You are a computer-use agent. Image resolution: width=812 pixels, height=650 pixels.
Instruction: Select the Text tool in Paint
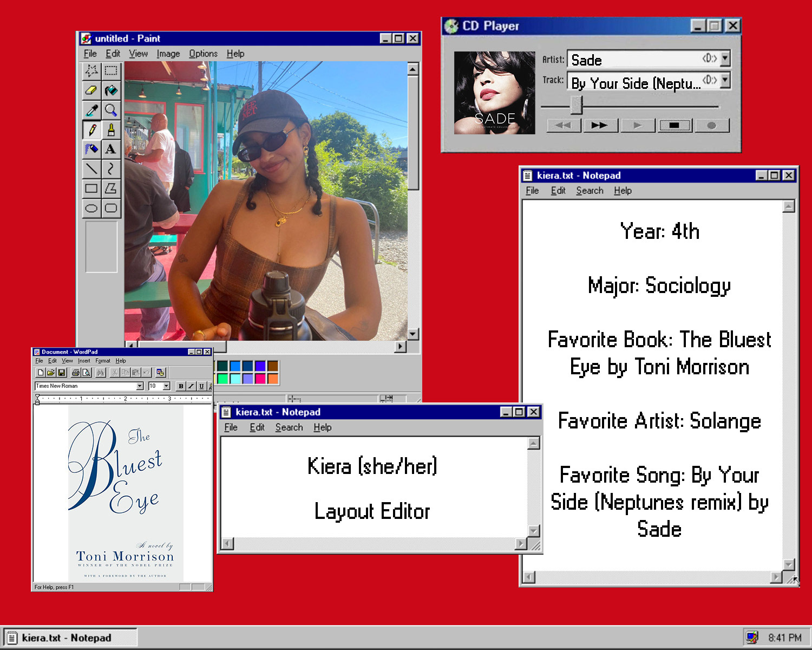pyautogui.click(x=111, y=149)
